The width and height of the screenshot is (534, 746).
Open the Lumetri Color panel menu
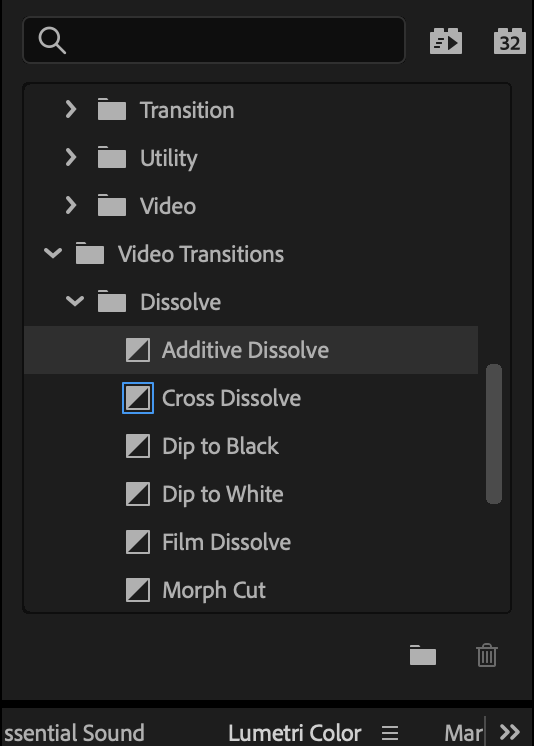click(390, 732)
